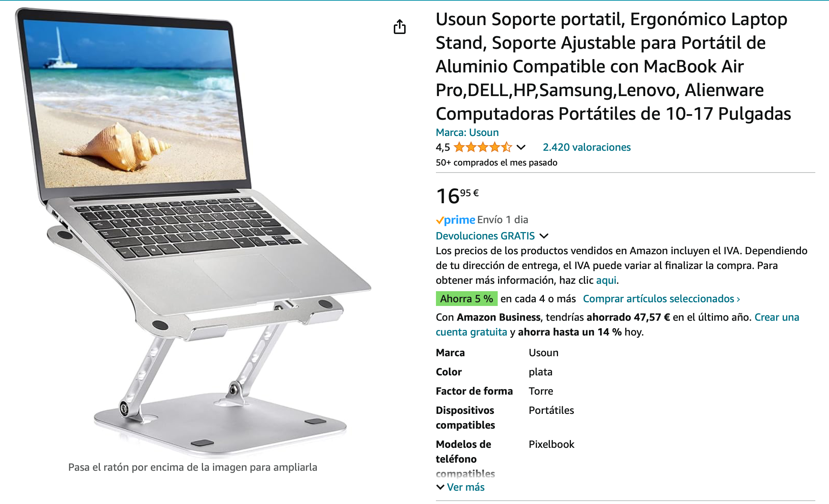
Task: Expand product details with Ver más
Action: [x=460, y=487]
